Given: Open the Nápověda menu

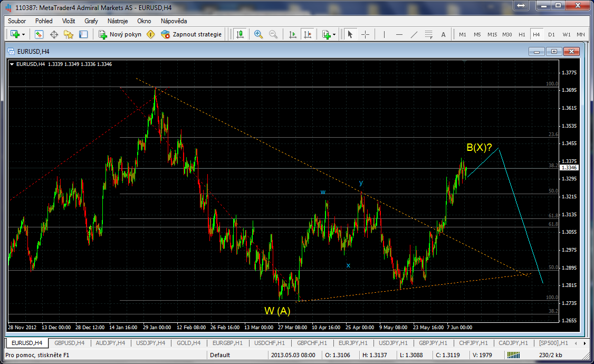Looking at the screenshot, I should pos(174,21).
